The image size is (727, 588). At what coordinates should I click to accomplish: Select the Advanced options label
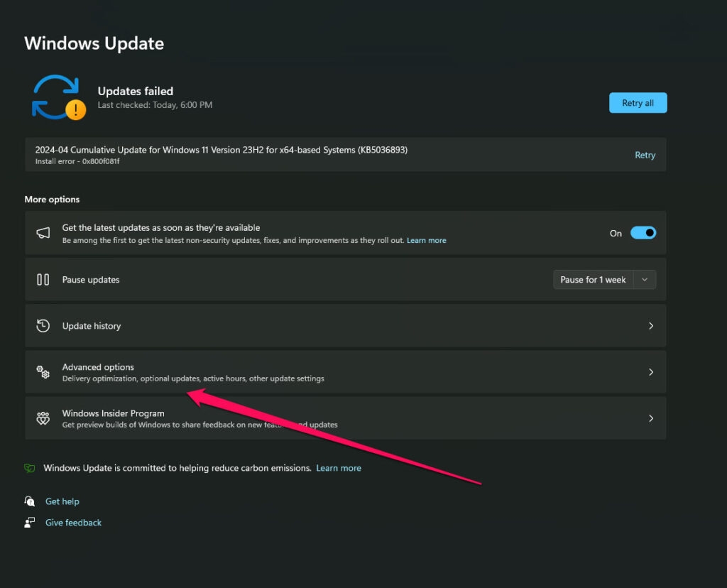coord(98,367)
